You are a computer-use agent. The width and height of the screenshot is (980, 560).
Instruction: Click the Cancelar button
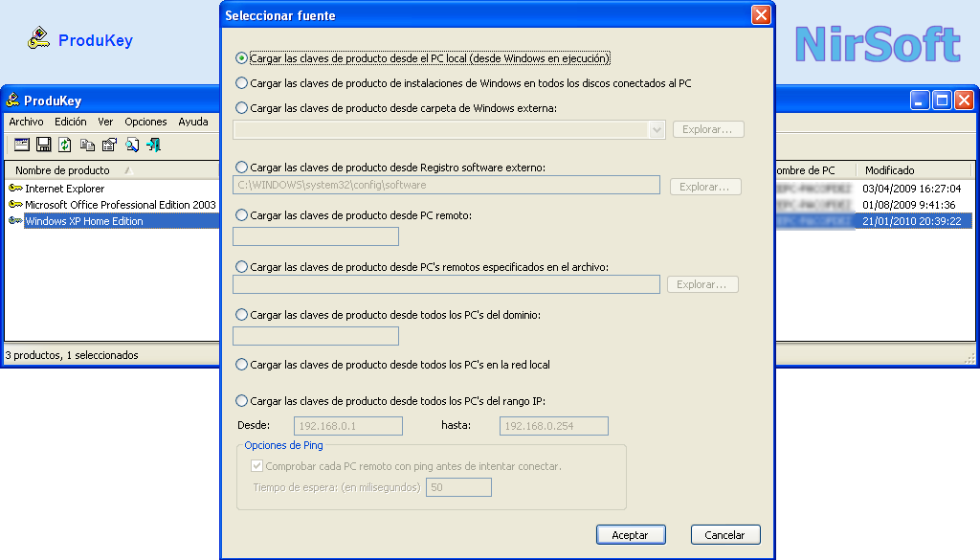(725, 535)
